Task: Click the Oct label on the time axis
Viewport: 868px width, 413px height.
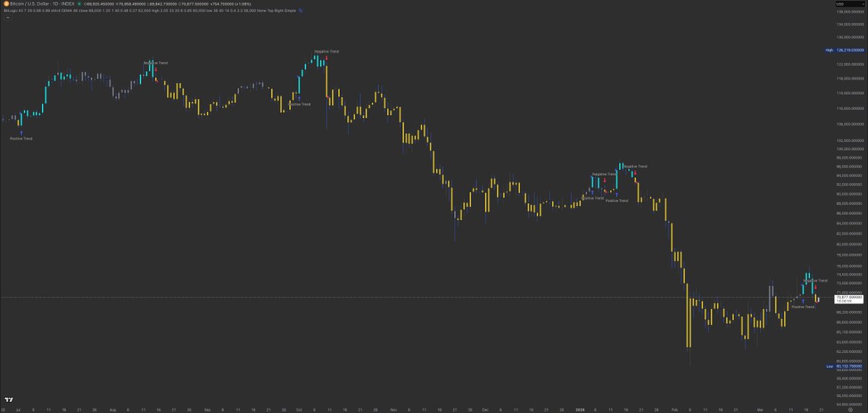Action: click(x=298, y=409)
